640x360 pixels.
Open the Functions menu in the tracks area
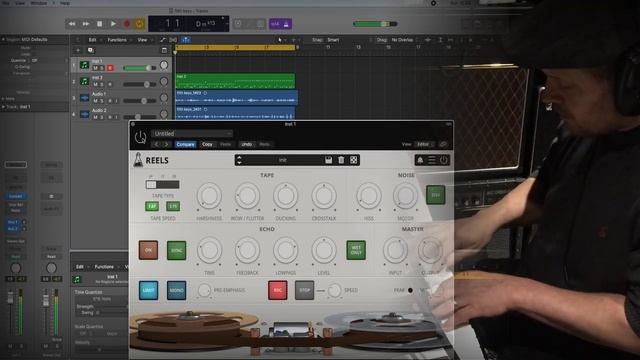coord(117,40)
